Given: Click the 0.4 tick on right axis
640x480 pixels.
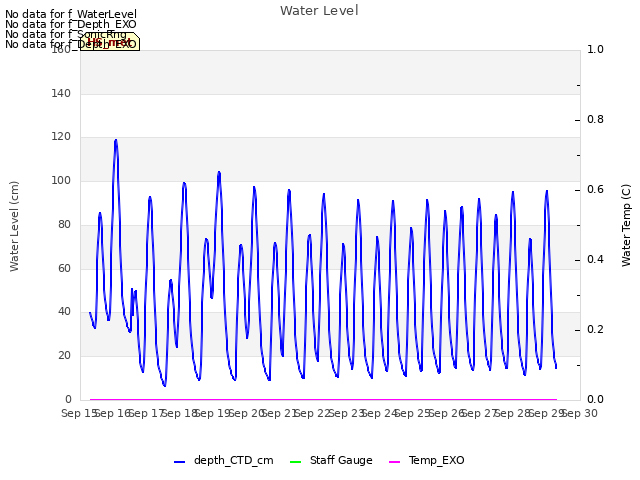Looking at the screenshot, I should (x=595, y=260).
